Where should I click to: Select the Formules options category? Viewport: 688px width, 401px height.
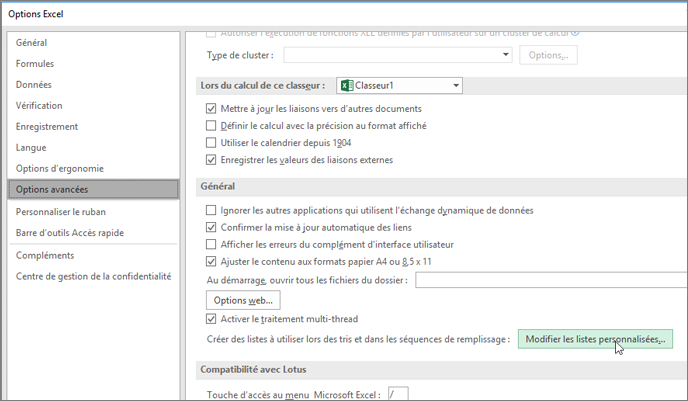[x=35, y=64]
